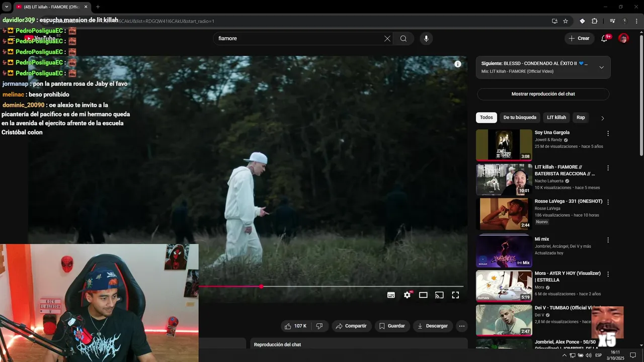
Task: Click the Compartir button
Action: [351, 326]
